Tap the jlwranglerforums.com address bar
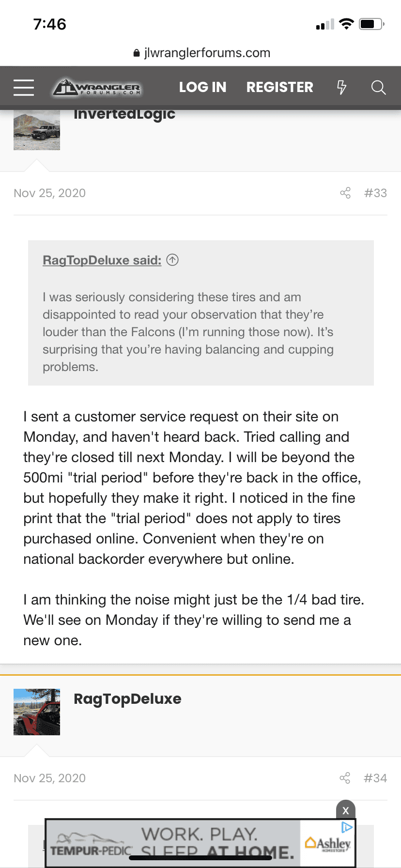Viewport: 401px width, 868px height. pos(201,53)
